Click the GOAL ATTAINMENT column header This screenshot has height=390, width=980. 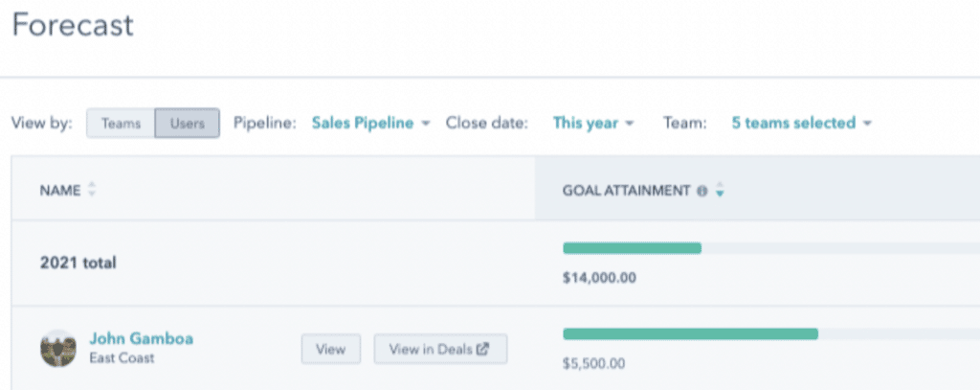(626, 191)
